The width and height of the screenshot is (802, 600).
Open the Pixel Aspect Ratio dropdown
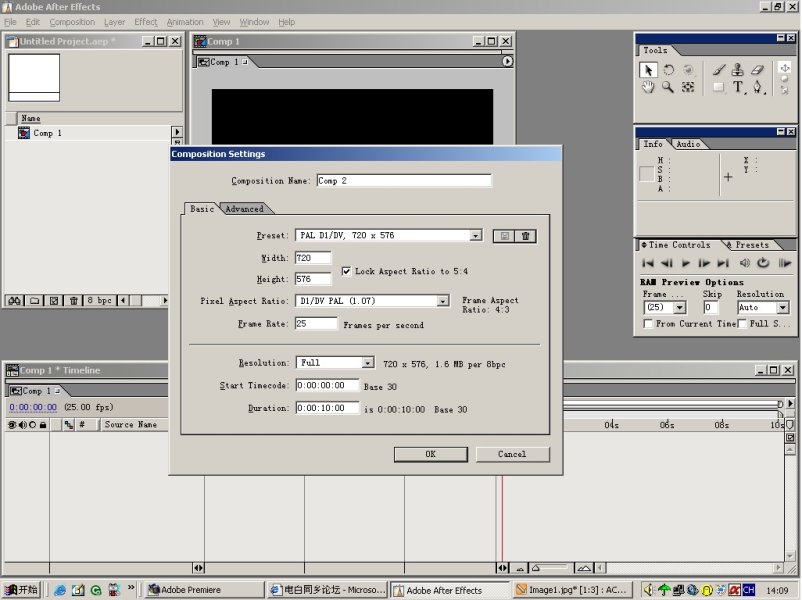pyautogui.click(x=442, y=301)
